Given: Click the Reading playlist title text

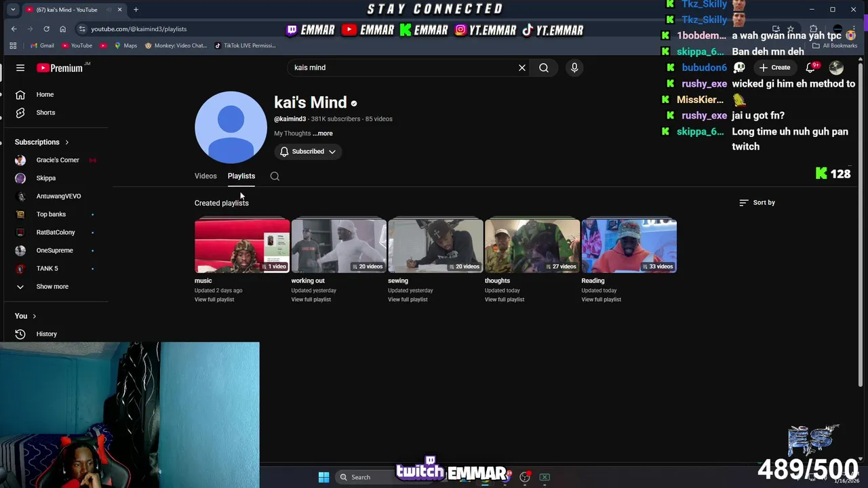Looking at the screenshot, I should (x=593, y=281).
